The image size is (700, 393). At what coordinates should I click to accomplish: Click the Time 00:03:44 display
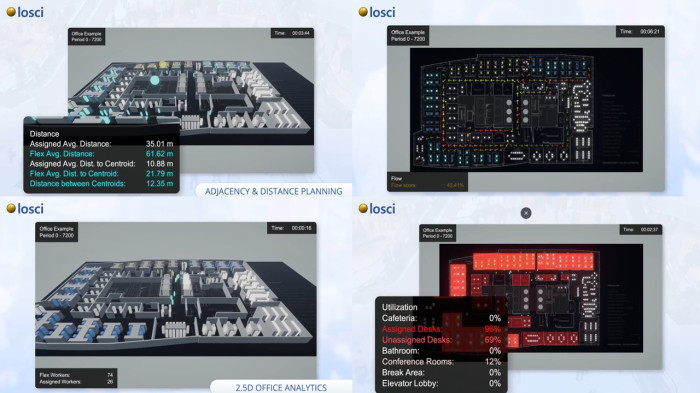coord(292,33)
